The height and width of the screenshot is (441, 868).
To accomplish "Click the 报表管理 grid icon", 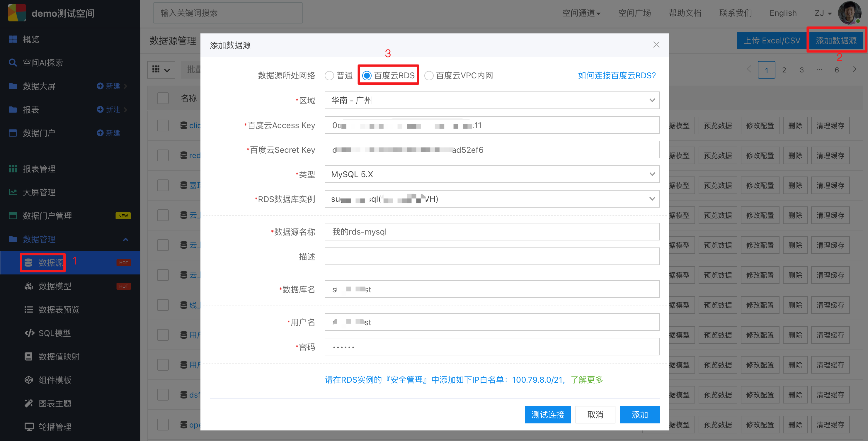I will click(13, 169).
